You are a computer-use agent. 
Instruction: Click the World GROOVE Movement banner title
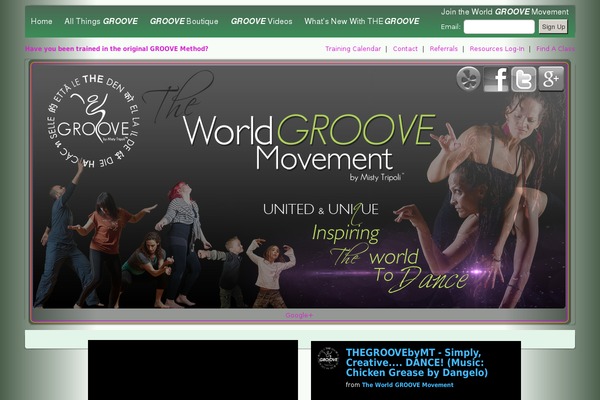[x=309, y=142]
